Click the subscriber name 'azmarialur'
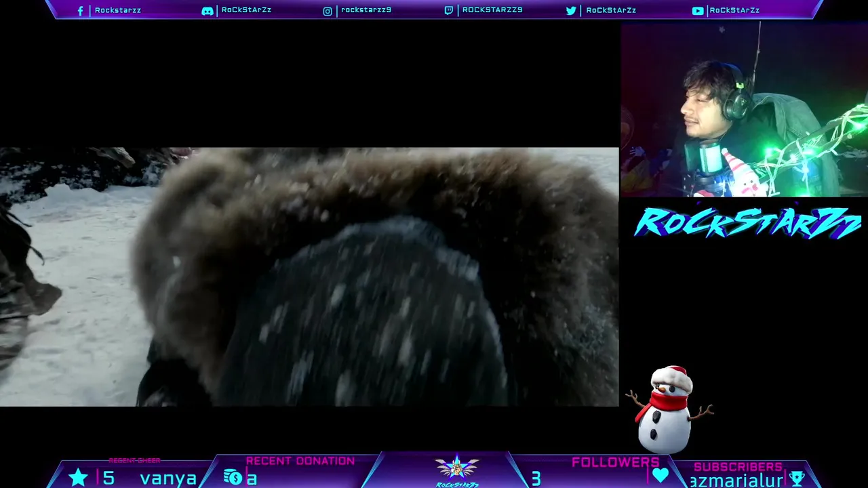Image resolution: width=868 pixels, height=488 pixels. click(737, 481)
